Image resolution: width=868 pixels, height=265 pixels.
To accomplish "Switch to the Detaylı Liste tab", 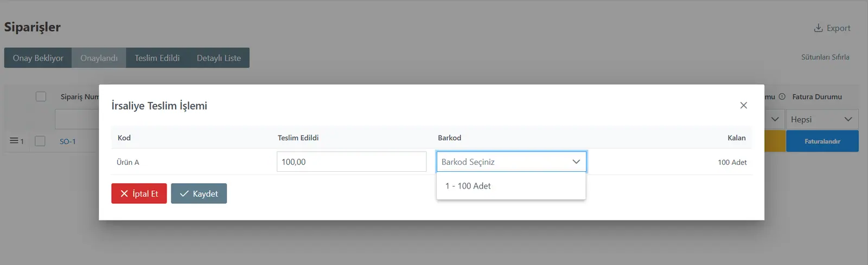I will tap(219, 58).
